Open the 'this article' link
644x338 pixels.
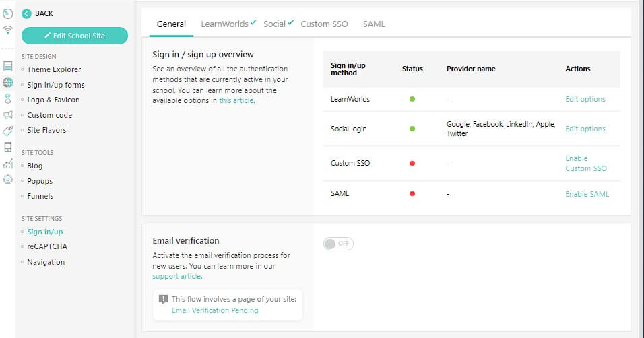coord(236,100)
